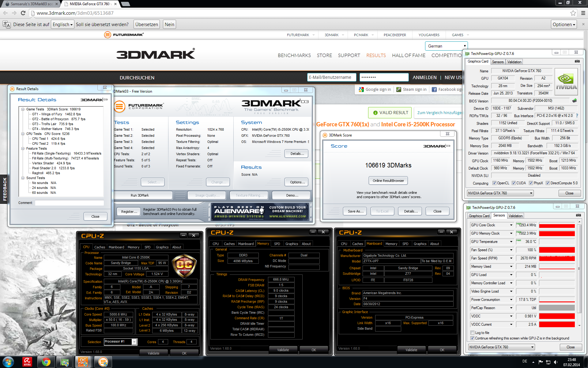Viewport: 588px width, 368px height.
Task: Toggle the OpenCL checkbox
Action: click(494, 183)
